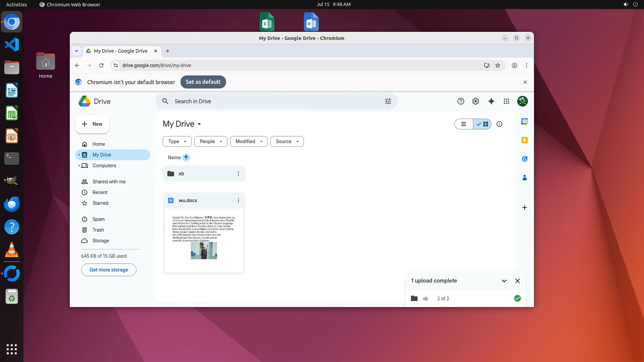This screenshot has width=644, height=362.
Task: Open the Modified filter dropdown
Action: (249, 141)
